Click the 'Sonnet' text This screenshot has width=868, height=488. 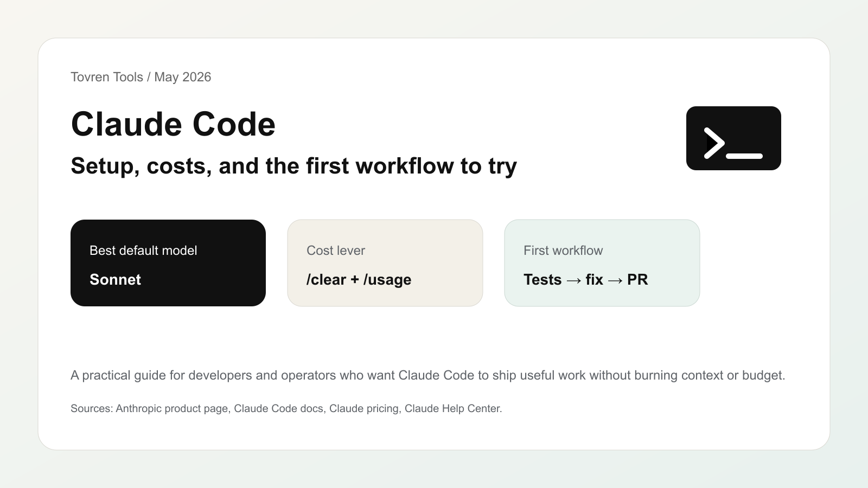coord(115,279)
